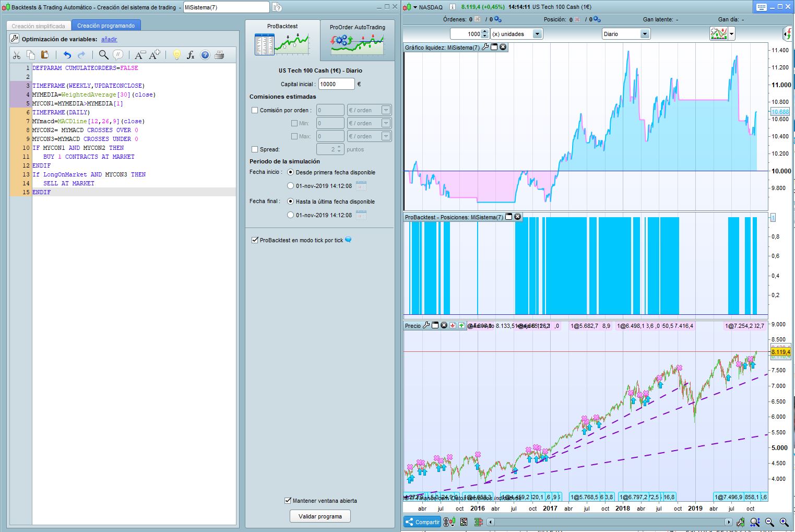This screenshot has width=795, height=532.
Task: Open the fx function insertion icon
Action: tap(191, 55)
